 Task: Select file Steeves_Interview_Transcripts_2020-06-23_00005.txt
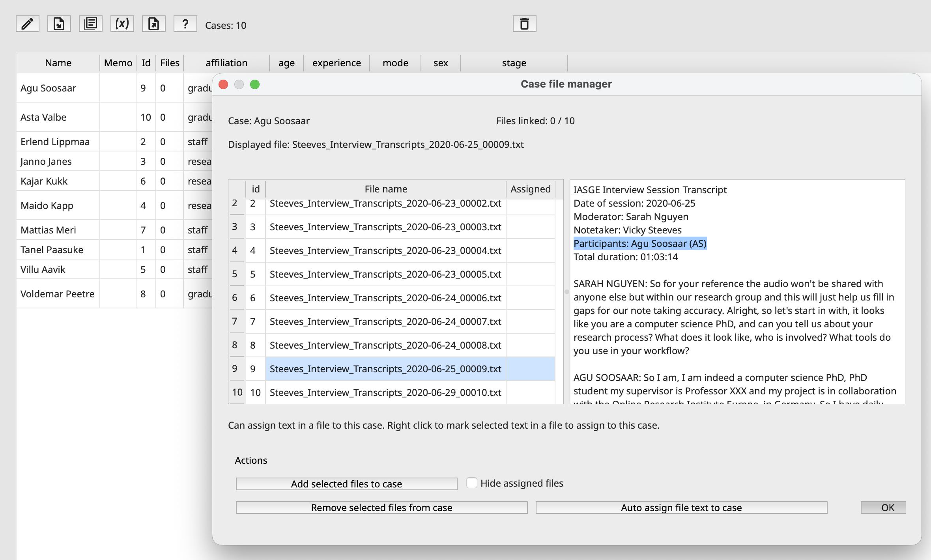pyautogui.click(x=385, y=274)
